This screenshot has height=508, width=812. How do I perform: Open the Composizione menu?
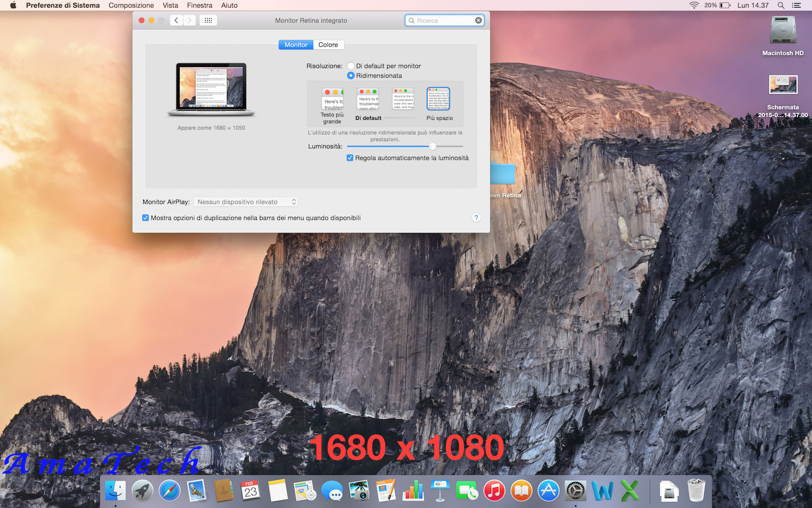tap(131, 6)
